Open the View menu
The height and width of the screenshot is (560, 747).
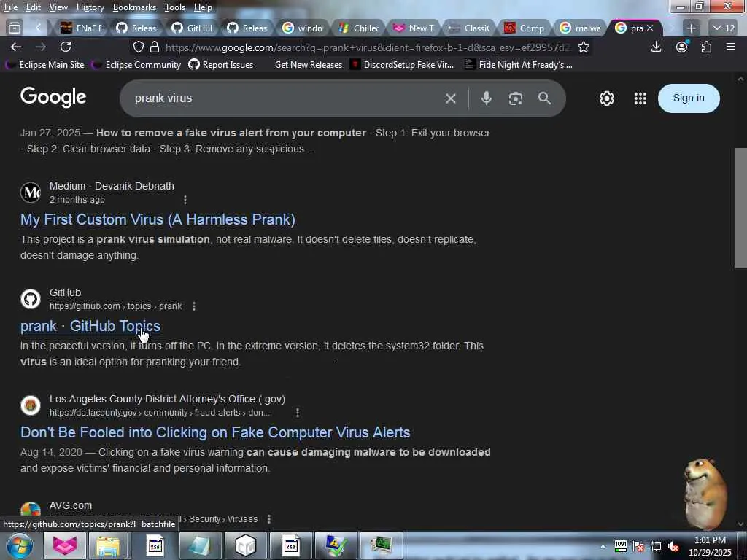click(x=58, y=7)
